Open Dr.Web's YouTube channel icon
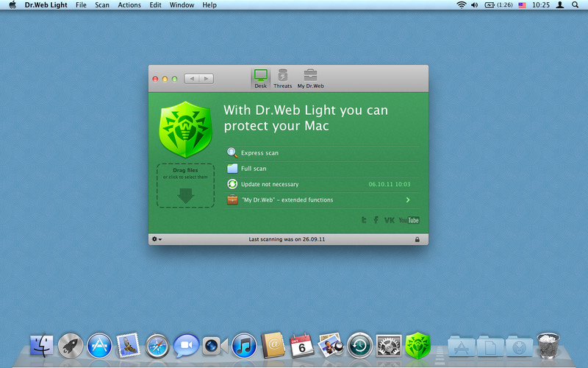The height and width of the screenshot is (368, 588). point(409,220)
